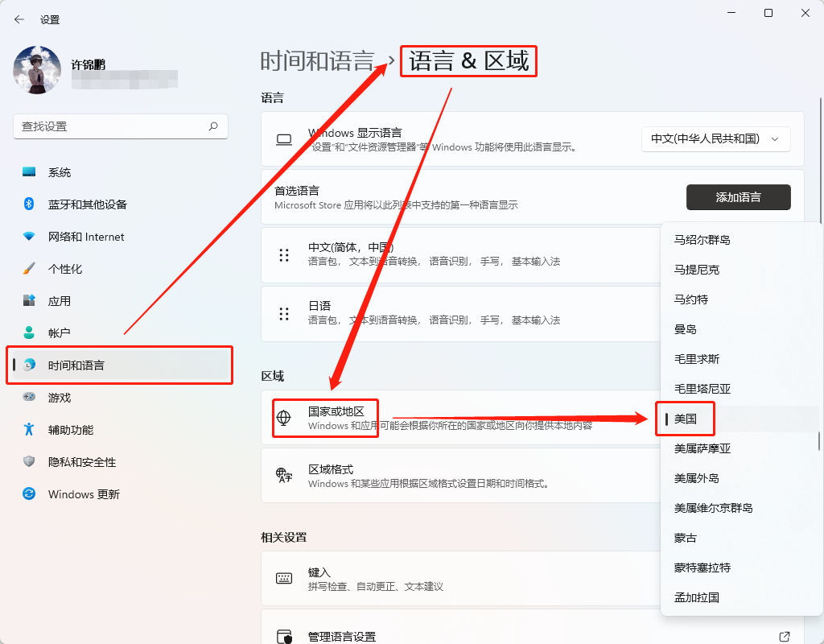
Task: Open 辅助功能 accessibility settings
Action: click(121, 430)
